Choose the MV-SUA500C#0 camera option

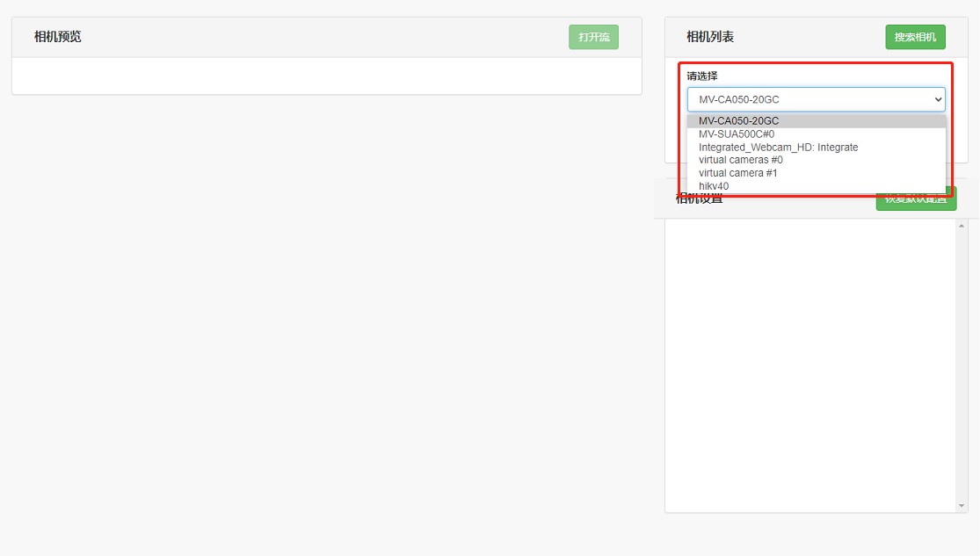coord(737,134)
